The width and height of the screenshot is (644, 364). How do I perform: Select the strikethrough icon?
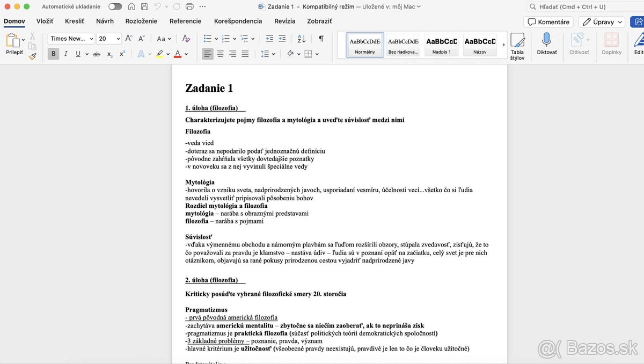[x=97, y=54]
